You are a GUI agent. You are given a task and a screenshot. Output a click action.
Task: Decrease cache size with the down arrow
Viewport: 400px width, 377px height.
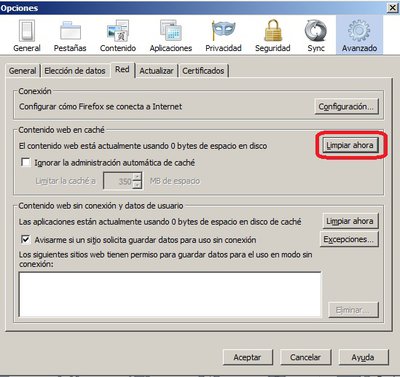point(137,185)
